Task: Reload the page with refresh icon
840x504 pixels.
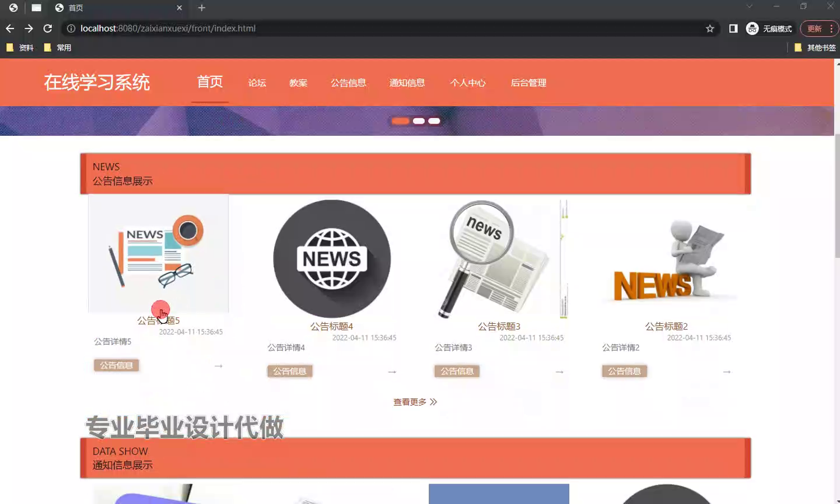Action: [x=48, y=29]
